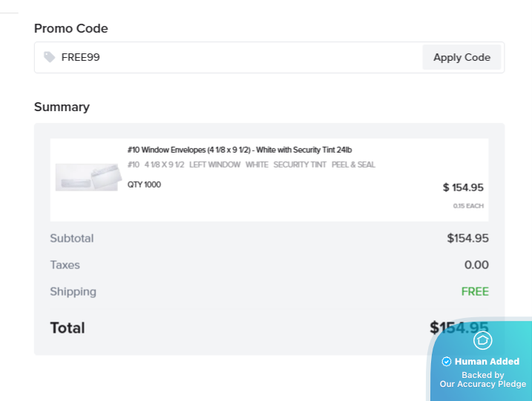
Task: Click the product attributes line with PEEL & SEAL
Action: click(x=251, y=165)
